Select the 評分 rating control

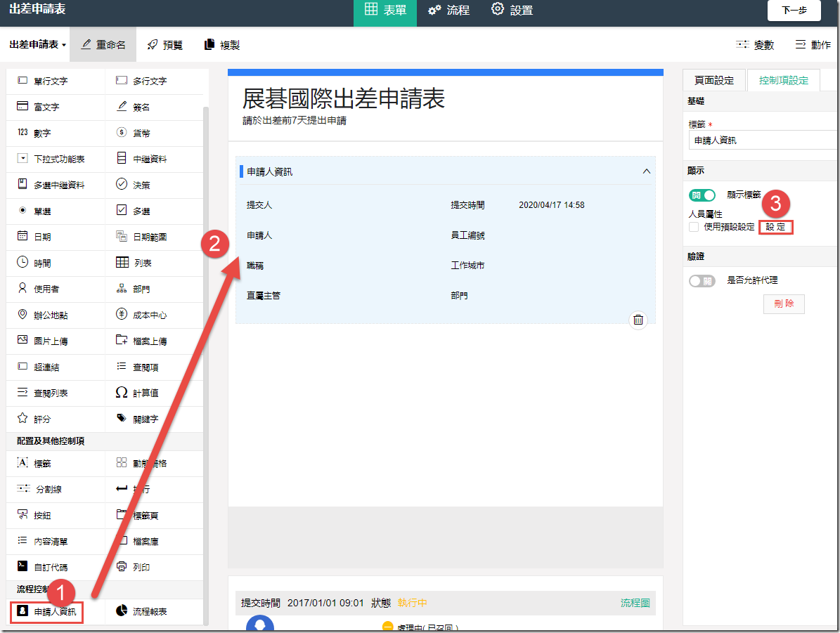(x=55, y=419)
